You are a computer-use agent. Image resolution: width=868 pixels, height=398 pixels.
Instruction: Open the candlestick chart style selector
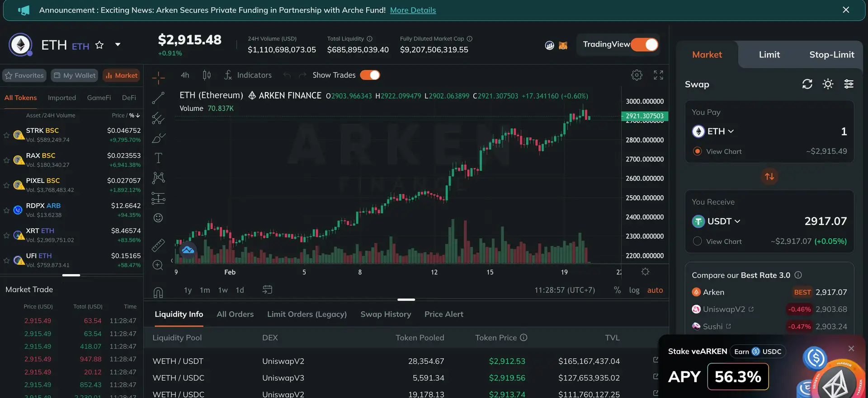[207, 75]
